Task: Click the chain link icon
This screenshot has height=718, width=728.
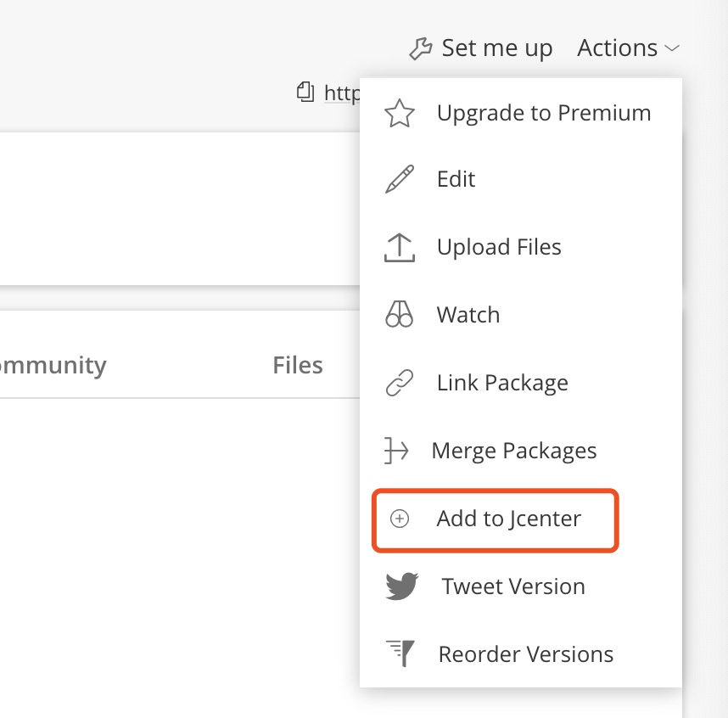Action: pos(400,383)
